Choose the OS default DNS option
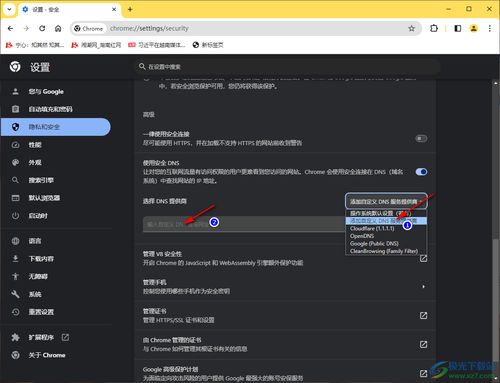500x383 pixels. [386, 213]
